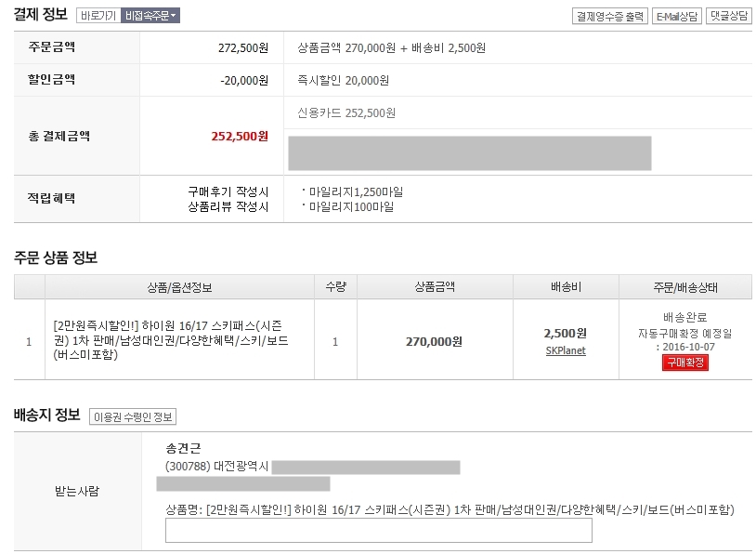This screenshot has width=756, height=554.
Task: Click the recipient name 송견근
Action: click(183, 448)
